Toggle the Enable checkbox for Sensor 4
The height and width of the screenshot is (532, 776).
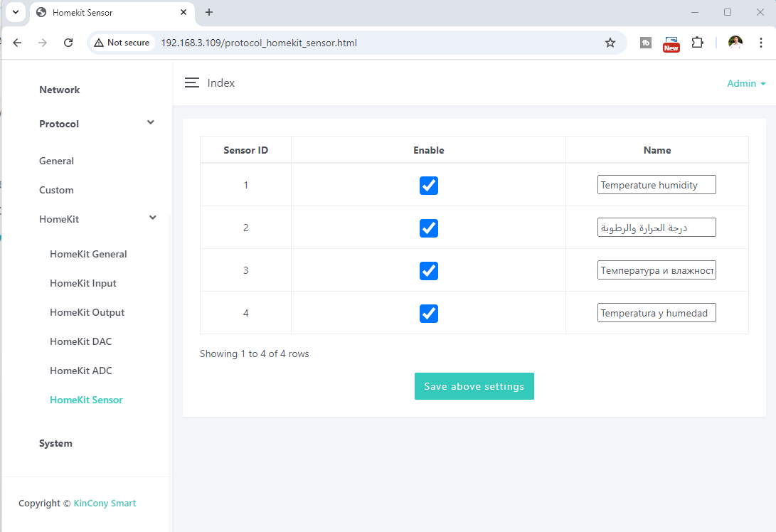(x=428, y=314)
